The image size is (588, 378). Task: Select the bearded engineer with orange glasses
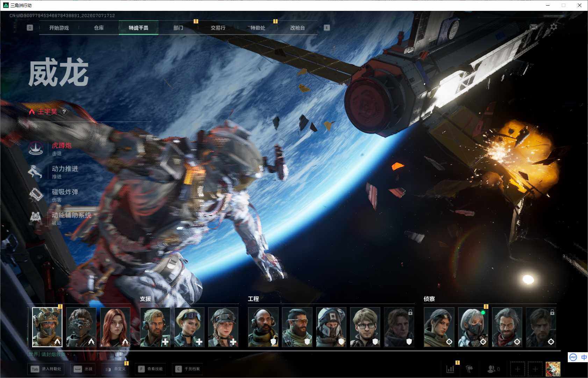point(297,327)
